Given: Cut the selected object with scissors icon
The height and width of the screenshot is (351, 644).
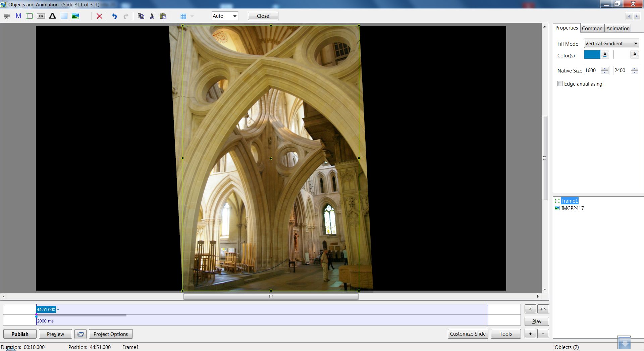Looking at the screenshot, I should click(x=152, y=16).
